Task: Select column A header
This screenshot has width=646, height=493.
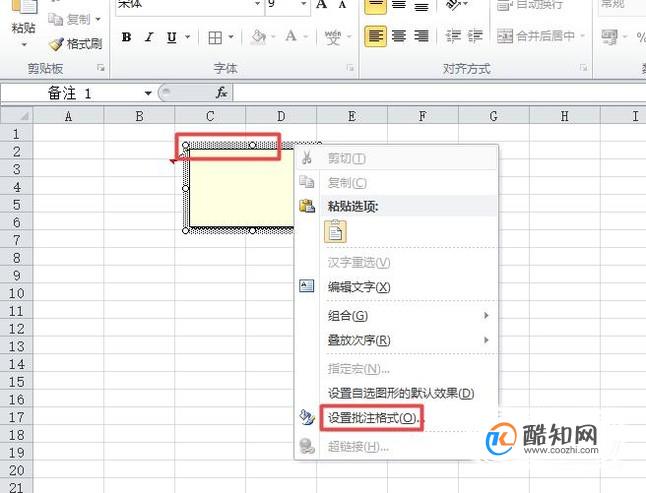Action: pos(68,116)
